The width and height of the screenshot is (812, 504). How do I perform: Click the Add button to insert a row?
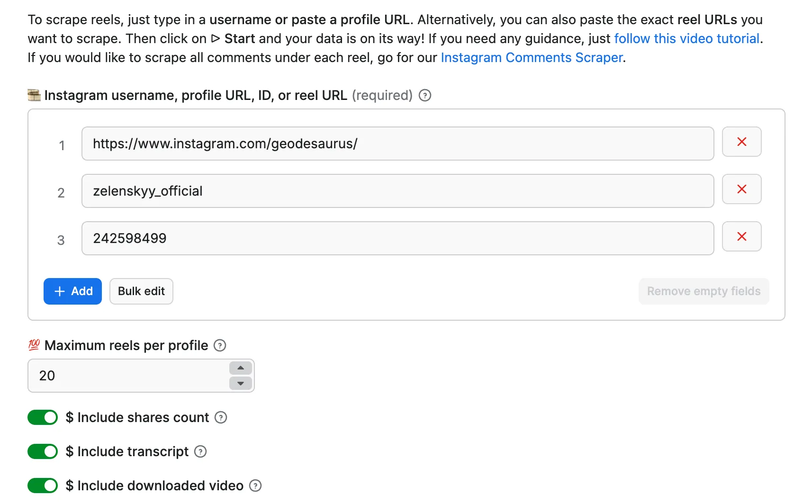click(72, 291)
